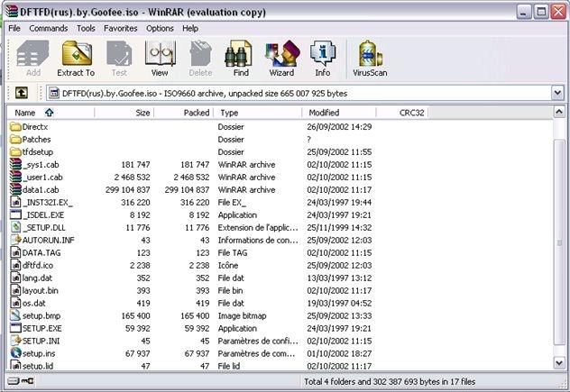Image resolution: width=570 pixels, height=392 pixels.
Task: Click the greyed Delete toolbar icon
Action: pyautogui.click(x=200, y=59)
